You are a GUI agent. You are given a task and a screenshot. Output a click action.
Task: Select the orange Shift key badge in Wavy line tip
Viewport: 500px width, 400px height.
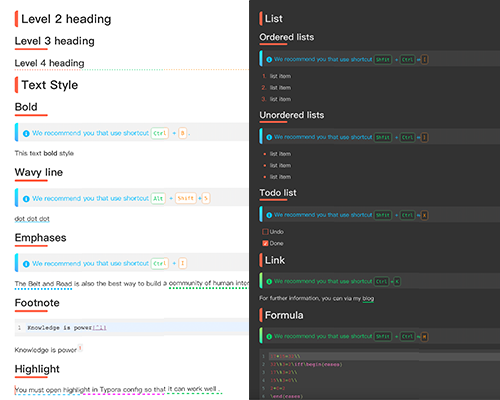[186, 198]
